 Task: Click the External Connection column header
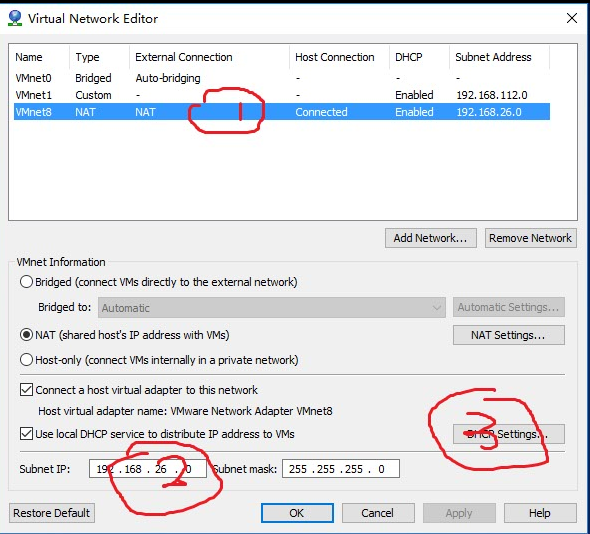pyautogui.click(x=210, y=57)
